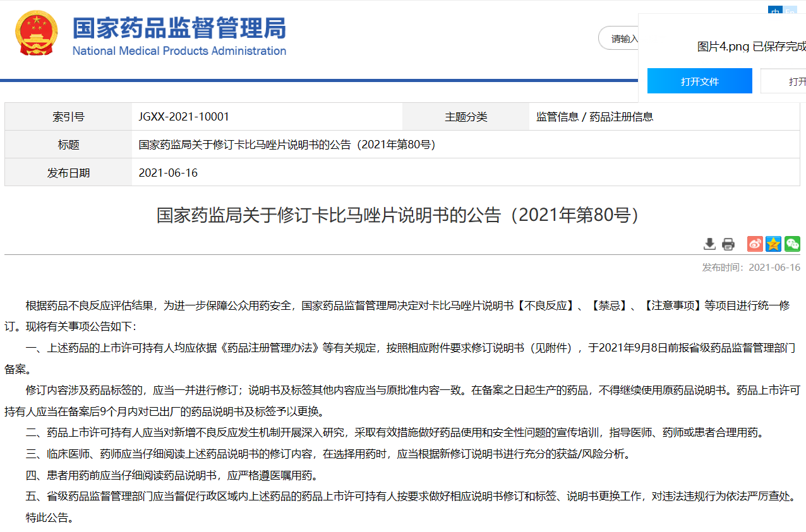
Task: Click the white 打开 button beside 打开文件
Action: click(x=786, y=81)
